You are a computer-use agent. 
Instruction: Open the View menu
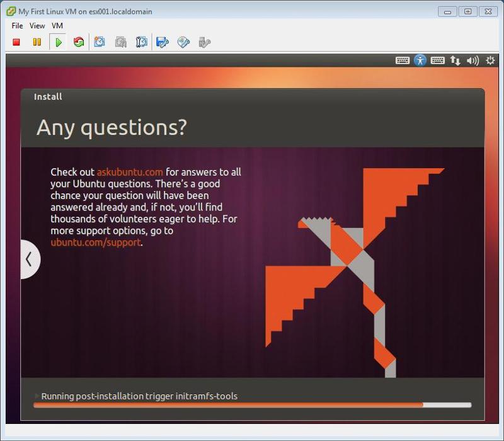[37, 26]
